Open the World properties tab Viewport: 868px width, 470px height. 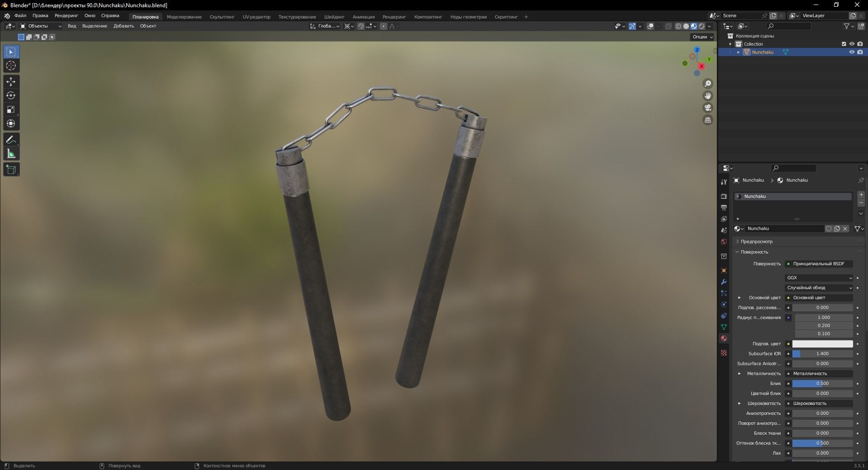pyautogui.click(x=724, y=241)
